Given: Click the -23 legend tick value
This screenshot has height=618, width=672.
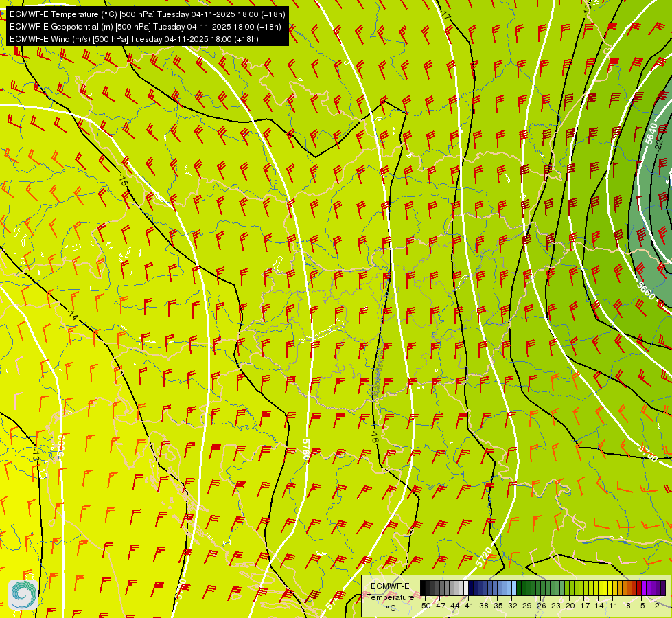Looking at the screenshot, I should [x=554, y=606].
